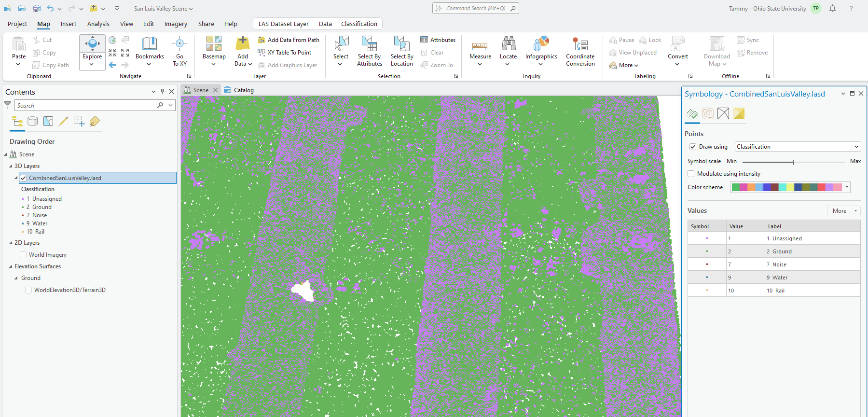Click Select By Attributes icon
868x417 pixels.
tap(370, 45)
